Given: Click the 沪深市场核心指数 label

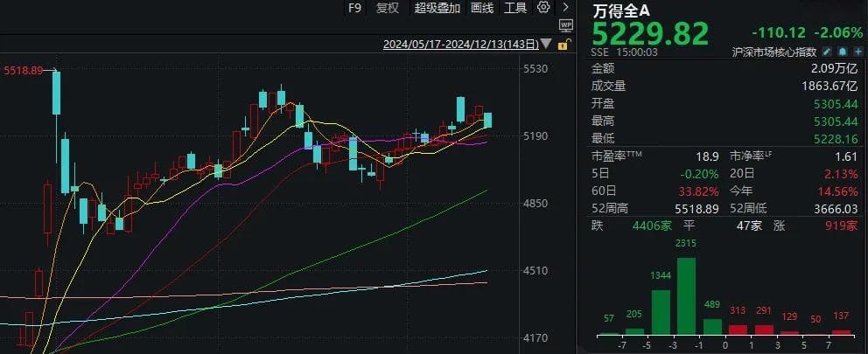Looking at the screenshot, I should coord(774,52).
